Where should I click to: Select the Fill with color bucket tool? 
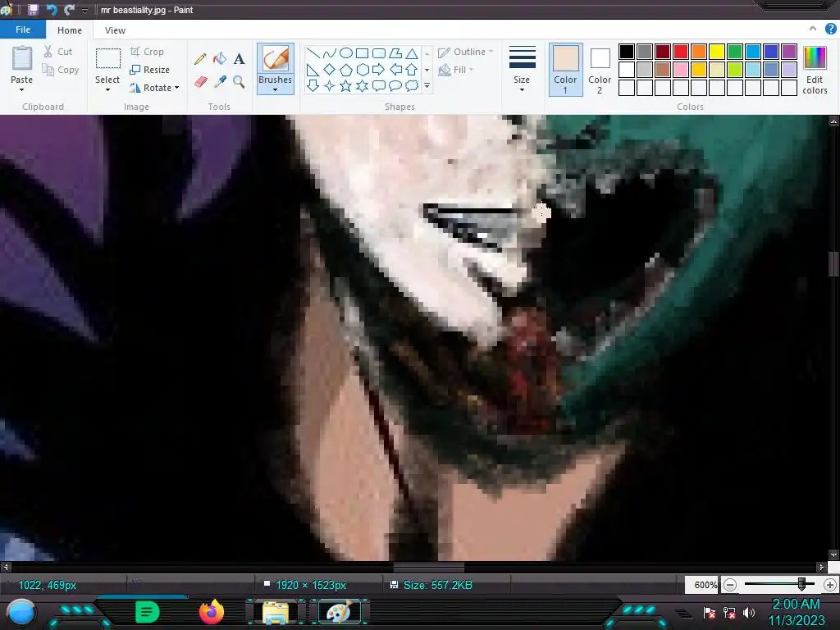220,59
